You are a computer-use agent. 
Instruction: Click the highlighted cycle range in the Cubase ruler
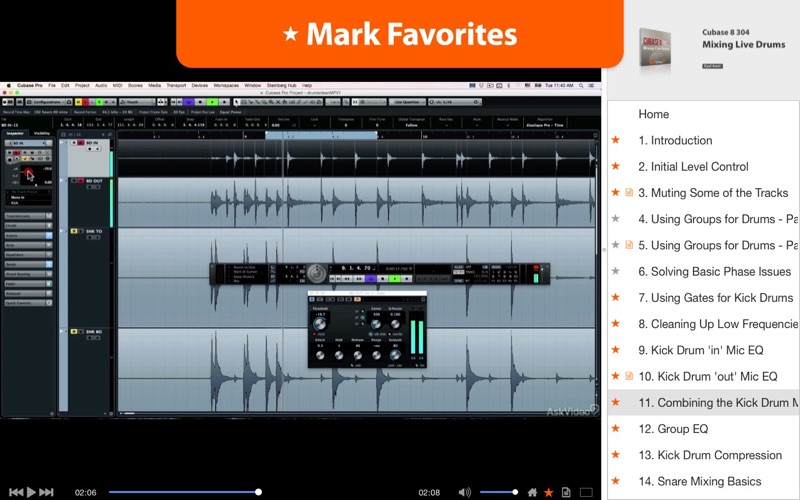[321, 135]
